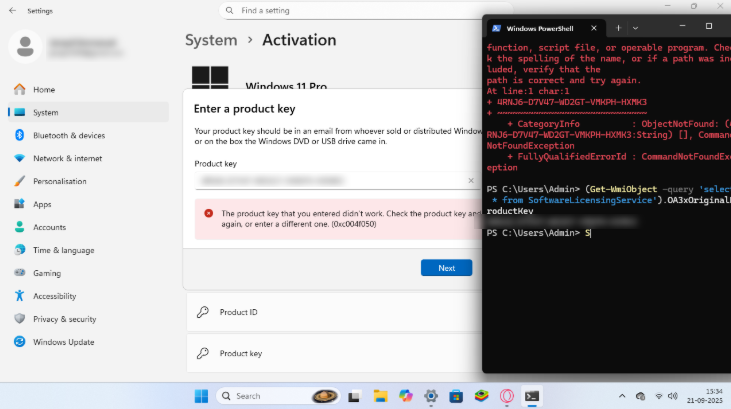Image resolution: width=731 pixels, height=409 pixels.
Task: Open Accessibility settings page
Action: pyautogui.click(x=89, y=296)
